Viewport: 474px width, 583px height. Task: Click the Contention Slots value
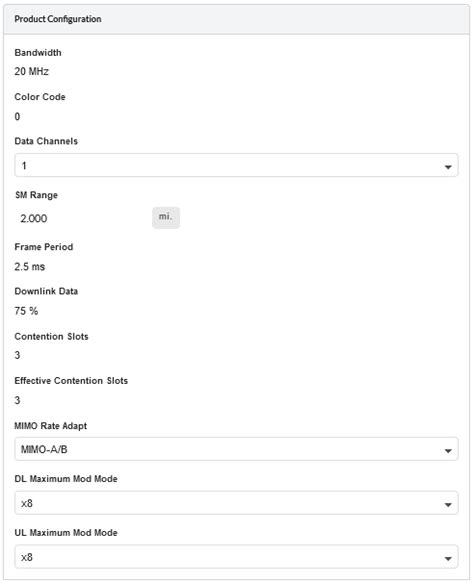(17, 355)
